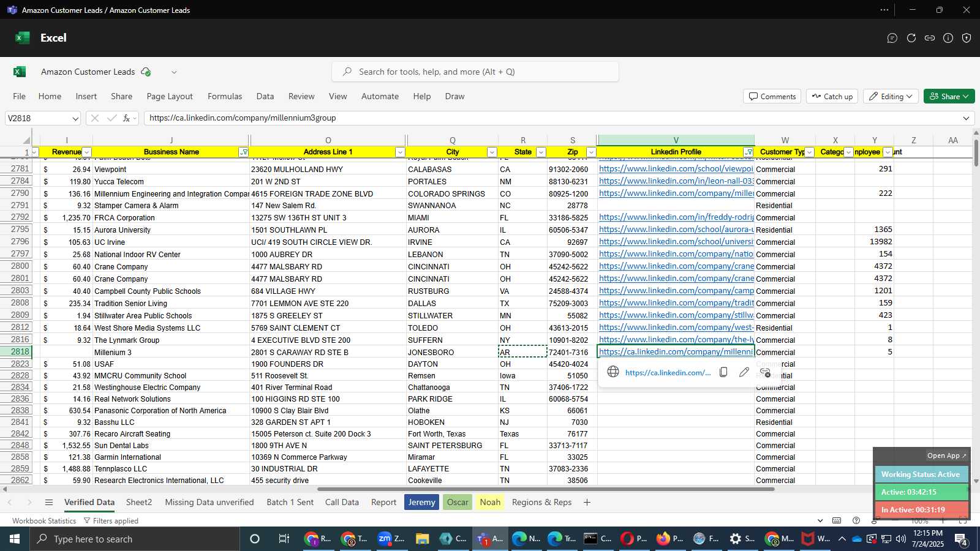Select the Millenium 3 business name cell
Screen dimensions: 980x551
pos(171,352)
